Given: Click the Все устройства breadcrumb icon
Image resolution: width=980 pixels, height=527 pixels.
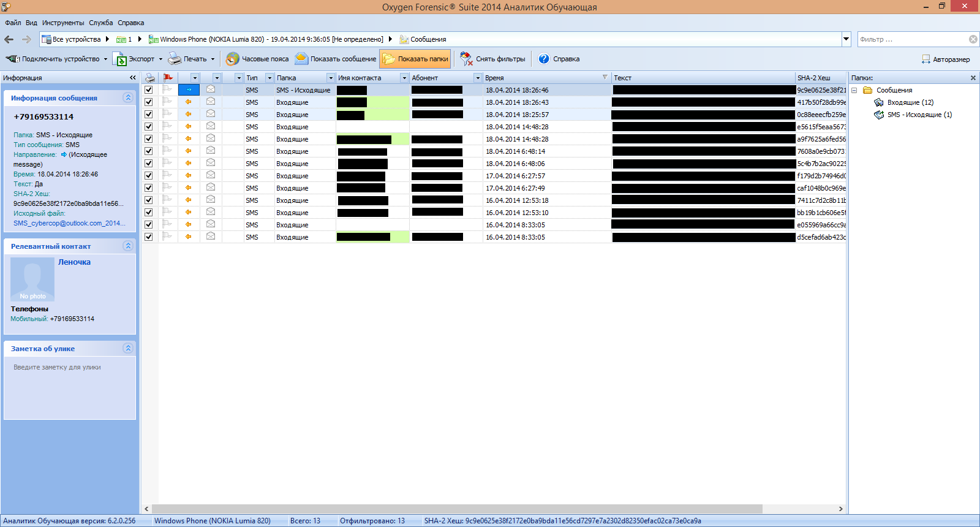Looking at the screenshot, I should [x=47, y=39].
